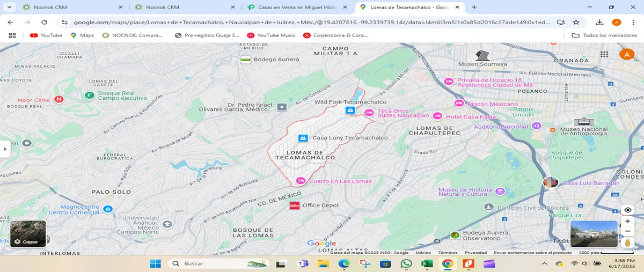Select the Privada de Horacio 18 marker

tap(449, 82)
